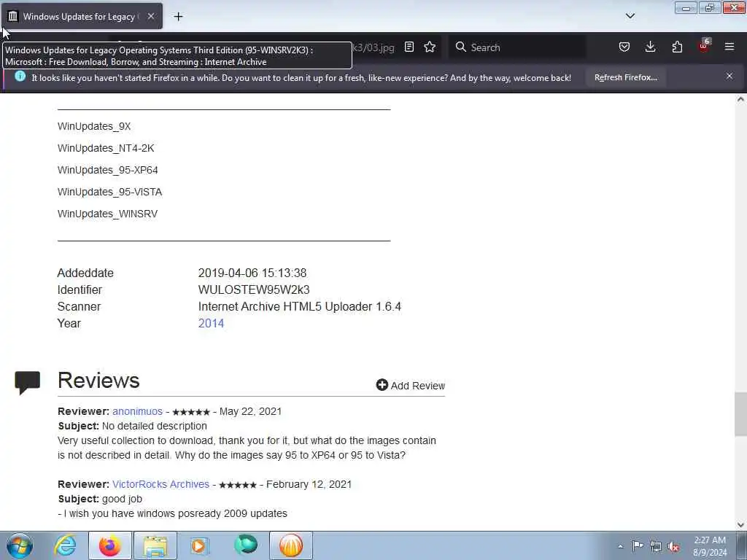Screen dimensions: 747x560
Task: Bookmark this page with star icon
Action: coord(430,47)
